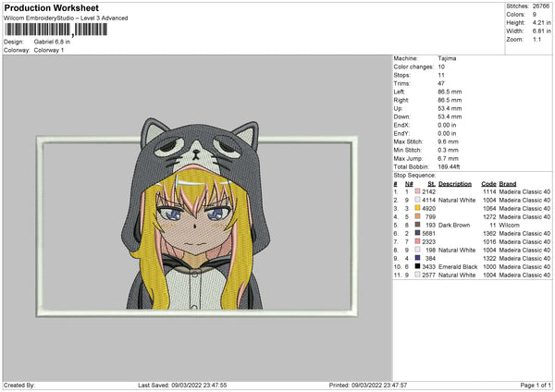Pick the white swatch in the 198-stitch row

tap(417, 250)
